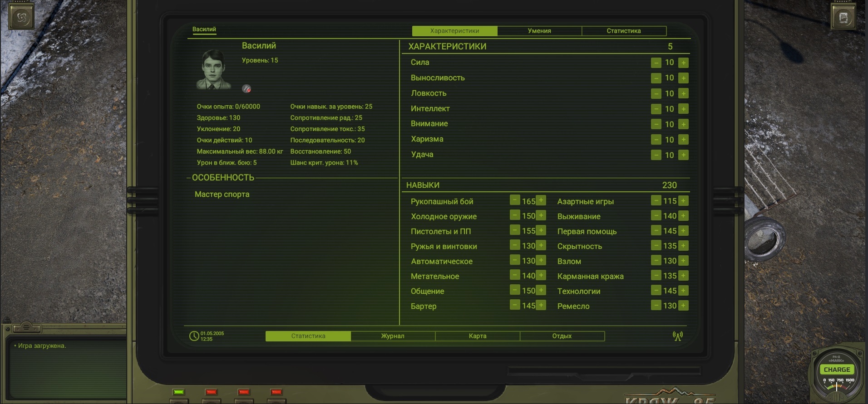Decrease Бартер skill
This screenshot has width=868, height=404.
(x=515, y=305)
